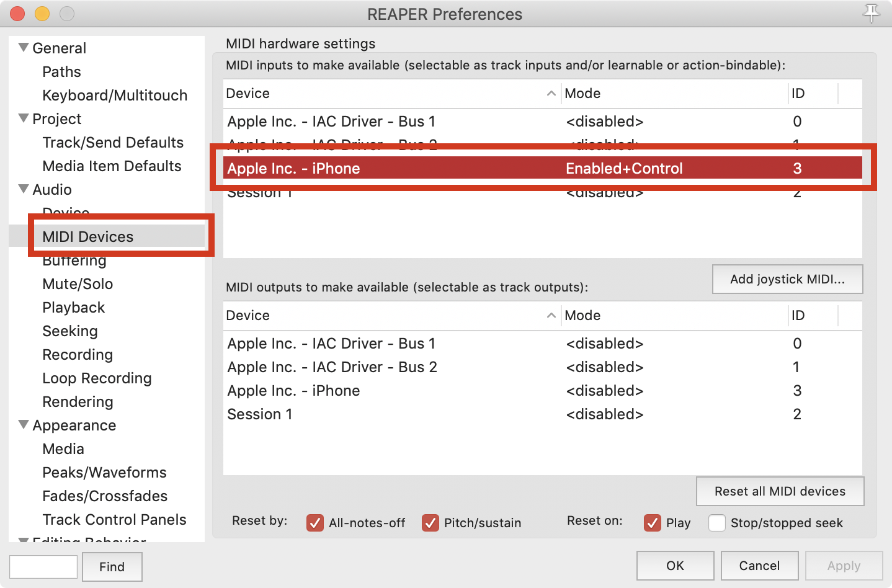Click Reset all MIDI devices button
Screen dimensions: 892x588
point(780,491)
